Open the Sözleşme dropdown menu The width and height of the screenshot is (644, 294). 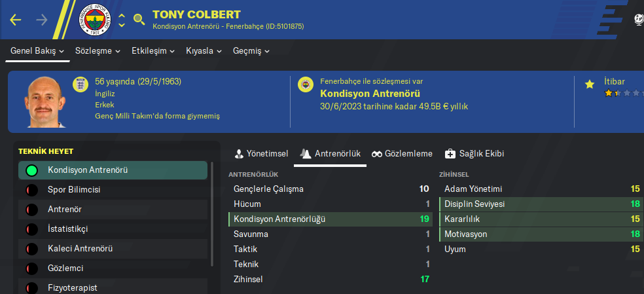pos(98,51)
